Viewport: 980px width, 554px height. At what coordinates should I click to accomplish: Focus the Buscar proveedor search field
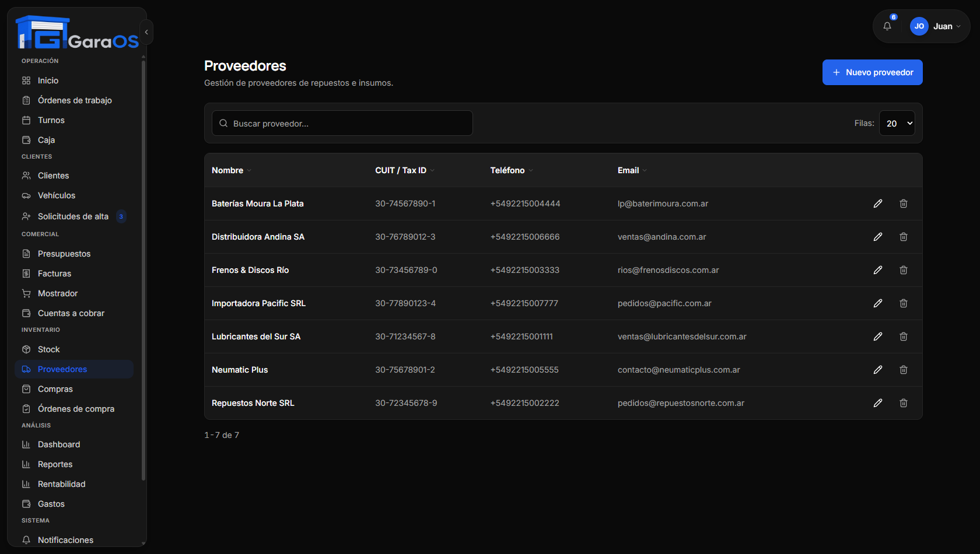(x=342, y=123)
